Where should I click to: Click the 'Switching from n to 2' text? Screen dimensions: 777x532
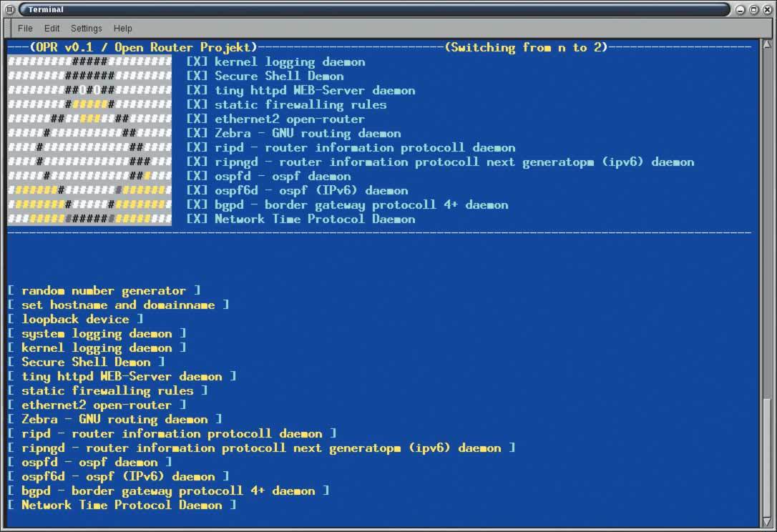tap(527, 48)
